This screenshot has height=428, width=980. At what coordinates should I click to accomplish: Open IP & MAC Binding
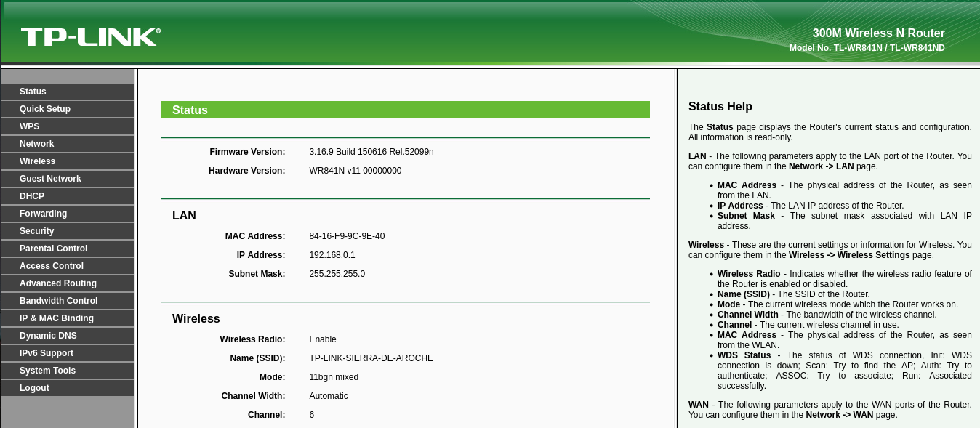(68, 318)
